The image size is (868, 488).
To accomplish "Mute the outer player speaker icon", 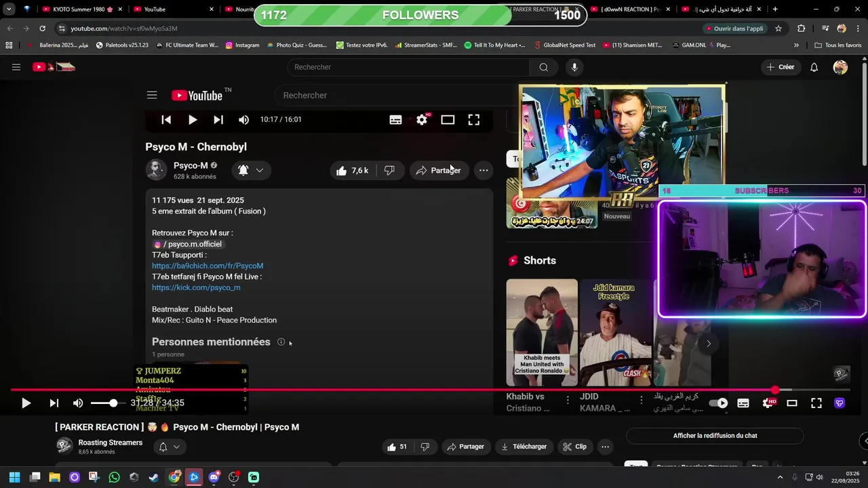I will coord(78,403).
